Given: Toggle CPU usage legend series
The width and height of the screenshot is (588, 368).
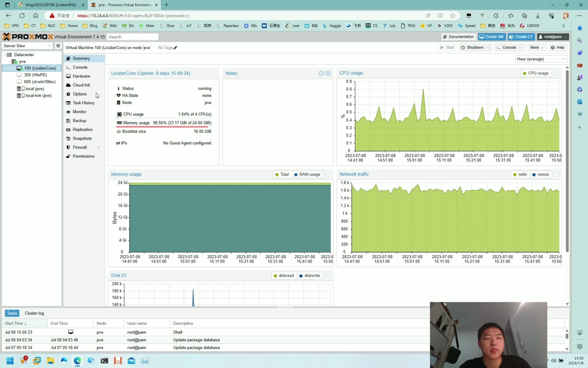Looking at the screenshot, I should 536,73.
